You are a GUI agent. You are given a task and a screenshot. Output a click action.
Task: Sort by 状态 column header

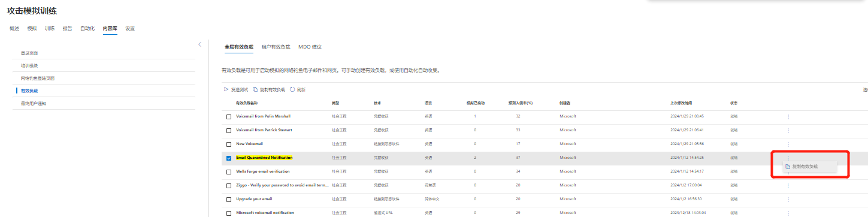[734, 103]
